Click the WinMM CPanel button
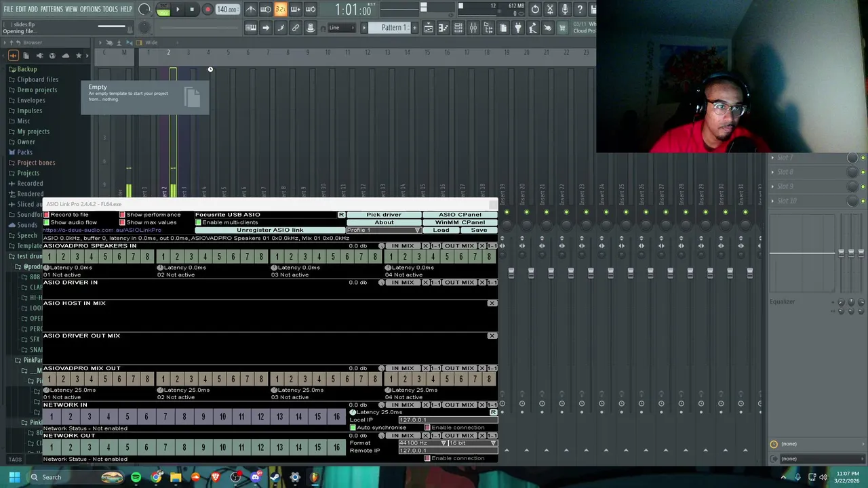The image size is (868, 488). click(x=460, y=222)
